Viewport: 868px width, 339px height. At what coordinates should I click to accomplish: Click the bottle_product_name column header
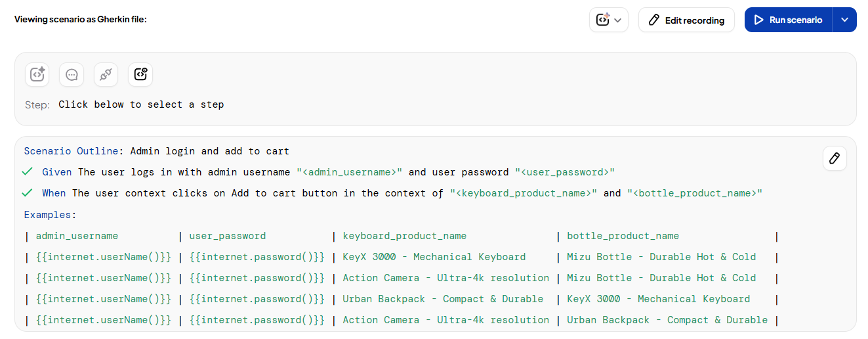(623, 236)
